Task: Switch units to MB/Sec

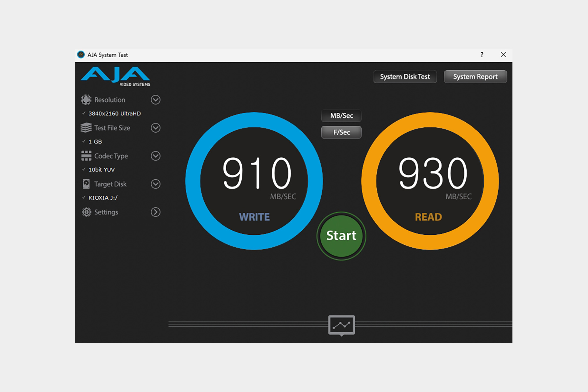Action: [341, 116]
